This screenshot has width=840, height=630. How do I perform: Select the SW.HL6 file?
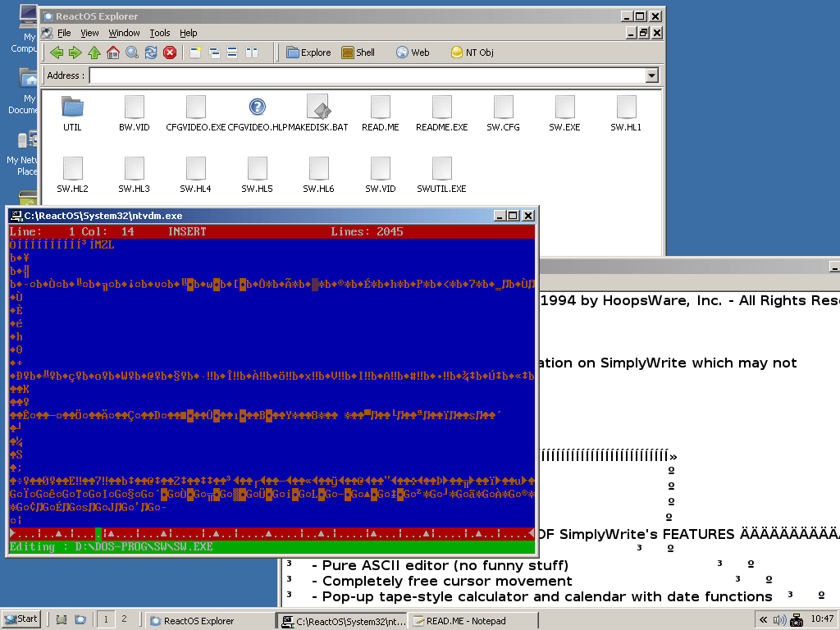pyautogui.click(x=319, y=176)
